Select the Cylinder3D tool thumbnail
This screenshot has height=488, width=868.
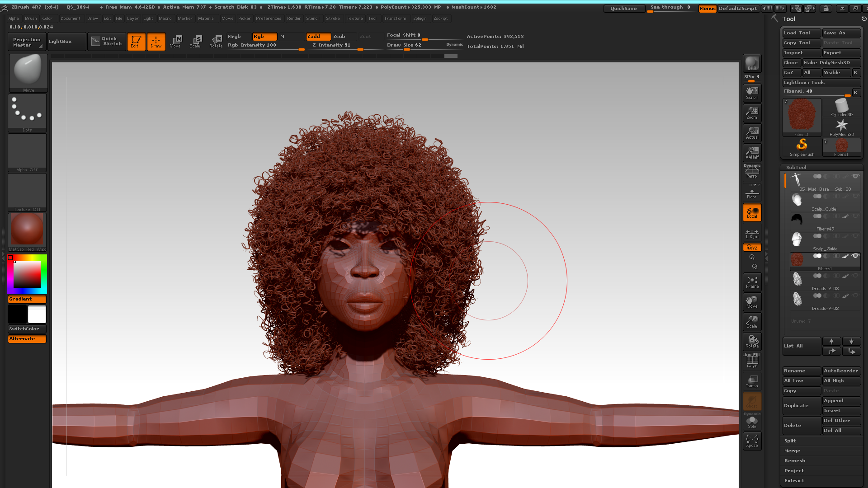(841, 108)
